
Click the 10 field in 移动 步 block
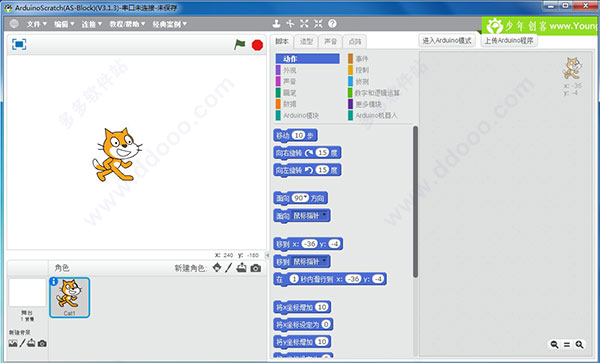pos(298,135)
